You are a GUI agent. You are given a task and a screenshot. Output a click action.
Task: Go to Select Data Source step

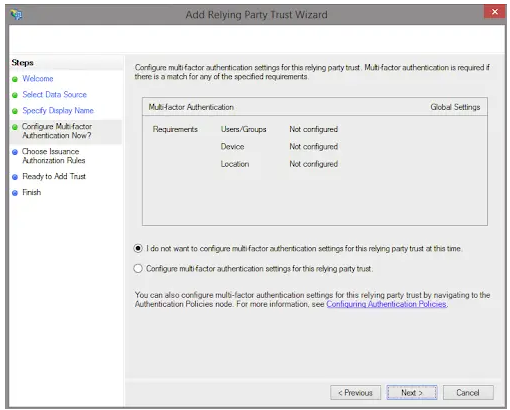tap(55, 95)
